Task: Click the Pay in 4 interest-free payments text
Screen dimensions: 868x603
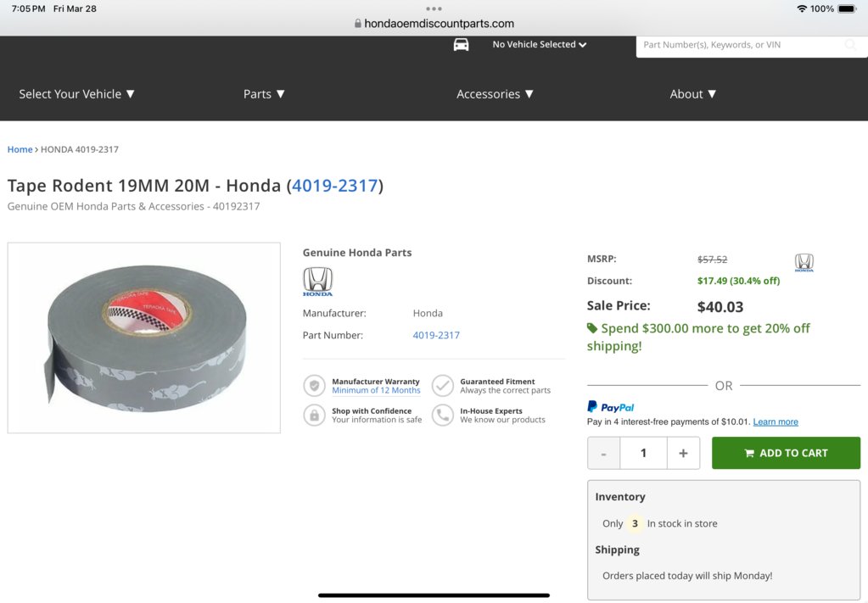Action: coord(669,422)
